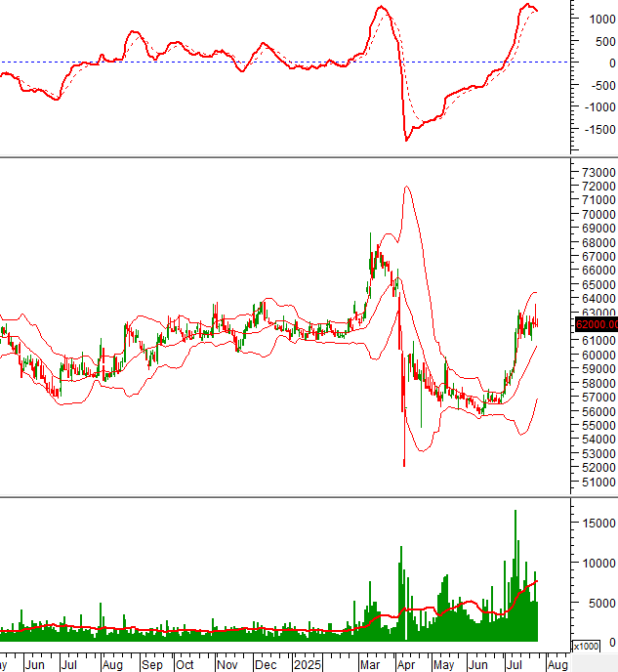Click the upper band peak near 72000
The height and width of the screenshot is (672, 618).
click(406, 187)
